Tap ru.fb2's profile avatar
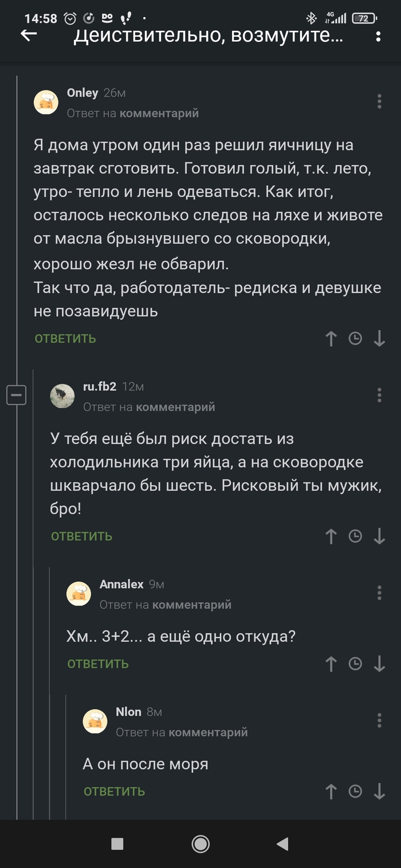The height and width of the screenshot is (868, 401). (62, 394)
